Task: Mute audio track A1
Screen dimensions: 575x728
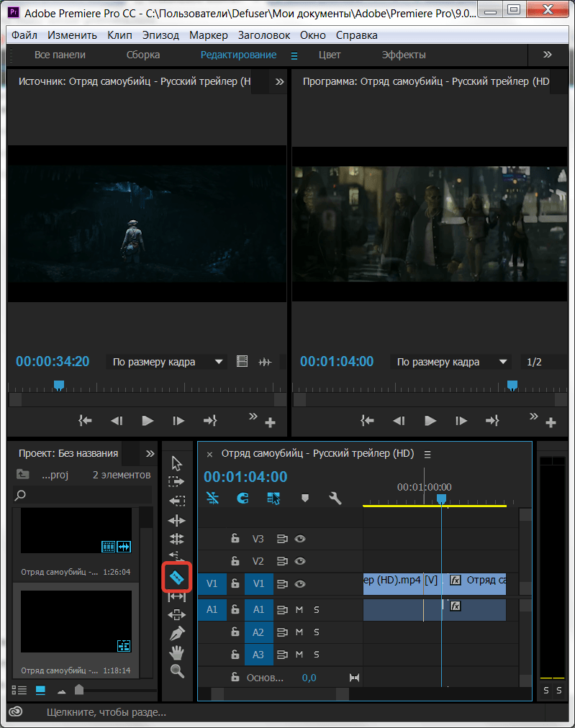Action: (299, 609)
